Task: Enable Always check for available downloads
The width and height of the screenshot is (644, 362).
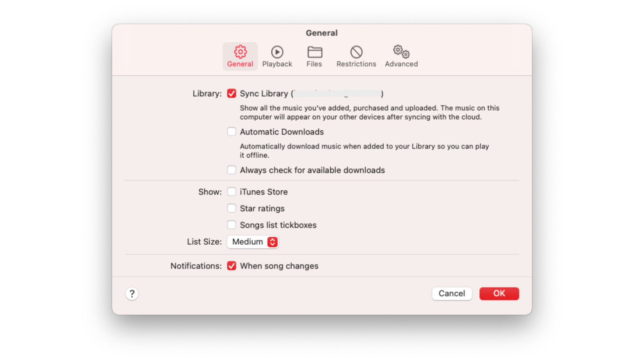Action: 231,170
